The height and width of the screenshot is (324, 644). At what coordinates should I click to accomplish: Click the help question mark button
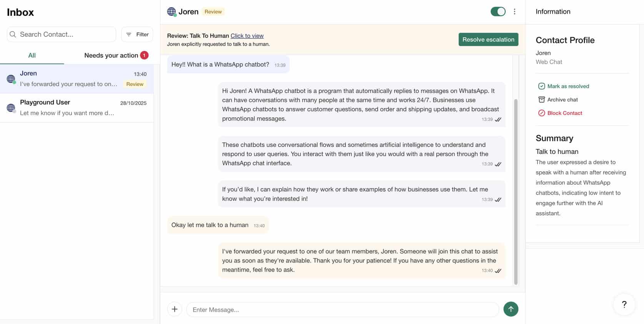tap(624, 304)
